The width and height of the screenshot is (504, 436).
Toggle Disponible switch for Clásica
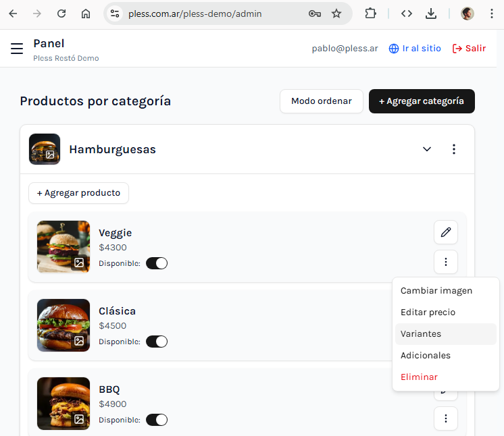157,342
